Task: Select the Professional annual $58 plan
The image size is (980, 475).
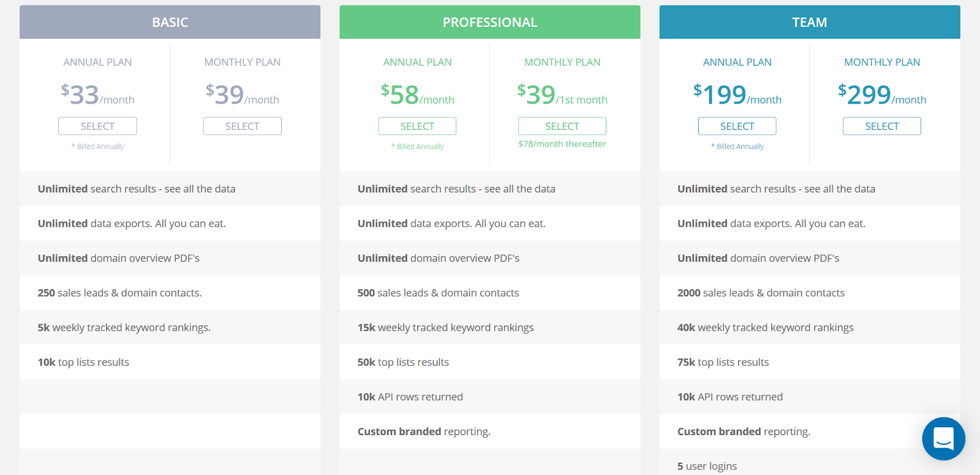Action: click(x=417, y=126)
